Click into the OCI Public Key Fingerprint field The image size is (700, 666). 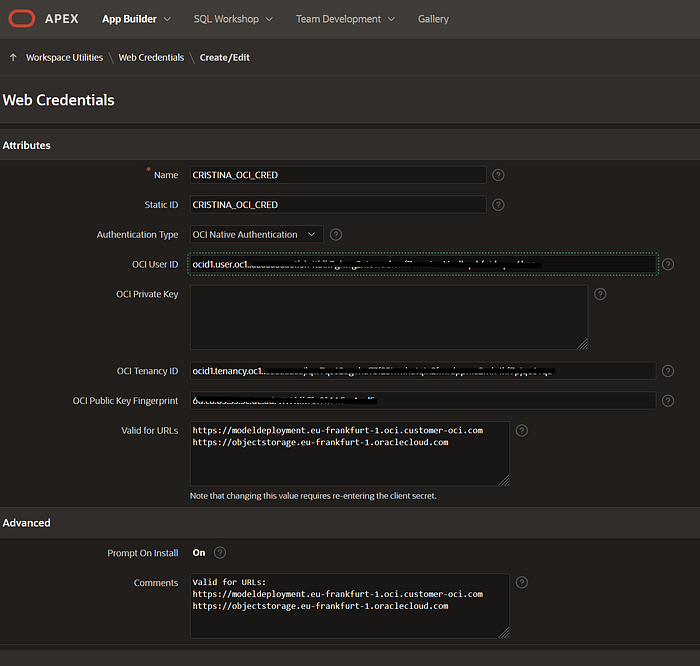pyautogui.click(x=423, y=401)
